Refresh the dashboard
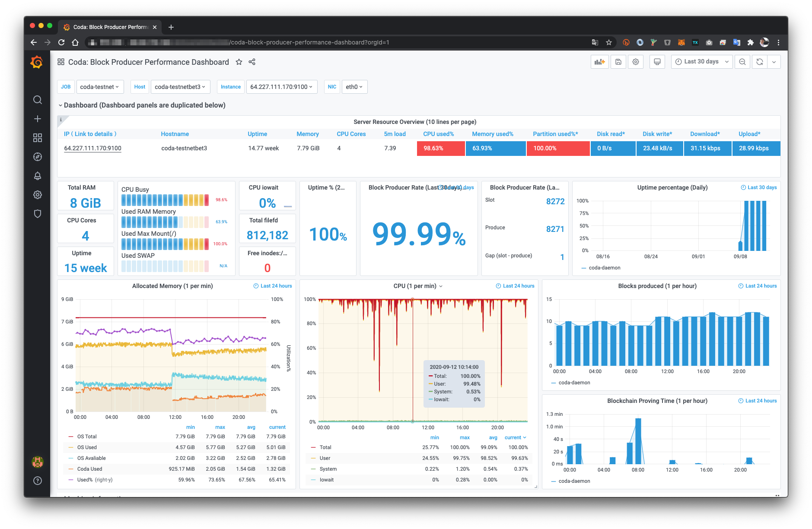 [x=760, y=62]
